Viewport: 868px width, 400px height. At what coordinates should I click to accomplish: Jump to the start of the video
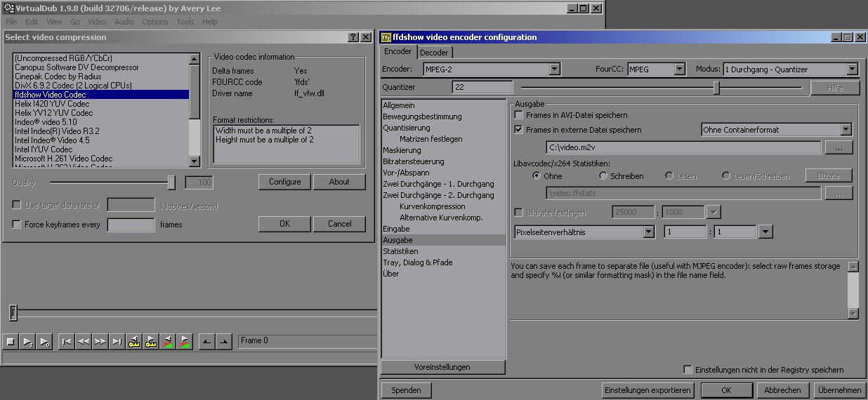[x=67, y=342]
